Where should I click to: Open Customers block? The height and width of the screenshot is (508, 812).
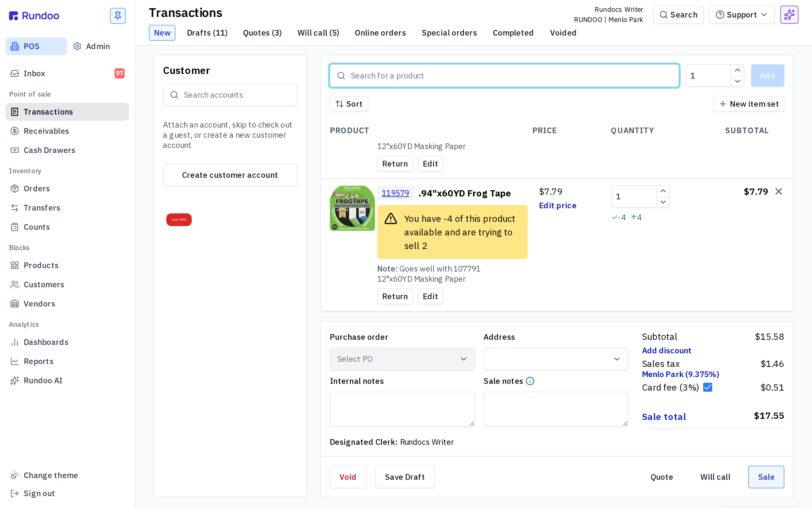(67, 284)
